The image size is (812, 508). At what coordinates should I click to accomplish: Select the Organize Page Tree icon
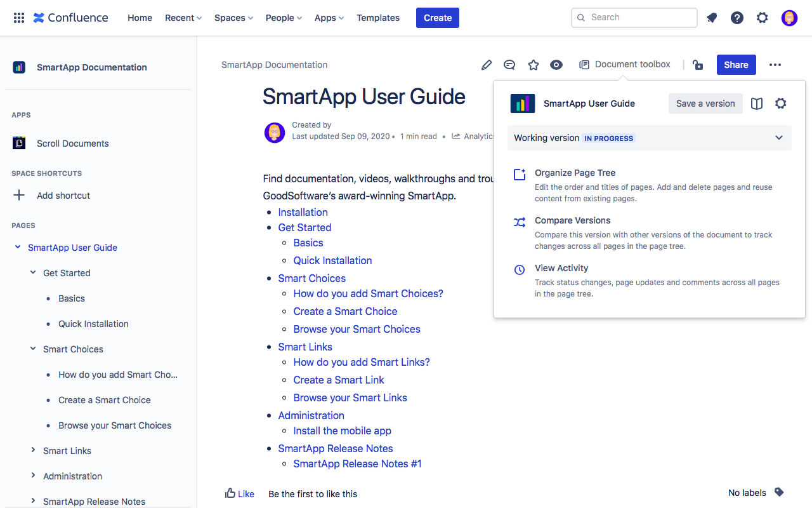[x=520, y=173]
